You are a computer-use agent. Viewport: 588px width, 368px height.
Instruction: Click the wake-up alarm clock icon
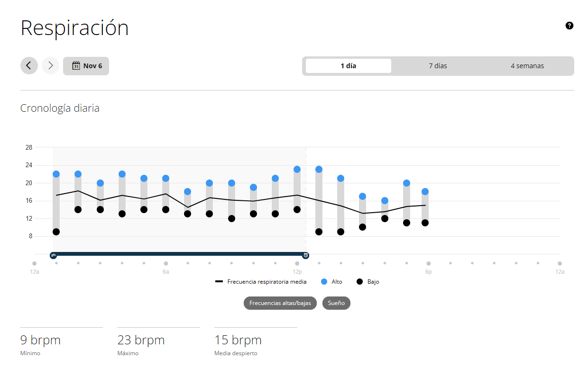(306, 255)
